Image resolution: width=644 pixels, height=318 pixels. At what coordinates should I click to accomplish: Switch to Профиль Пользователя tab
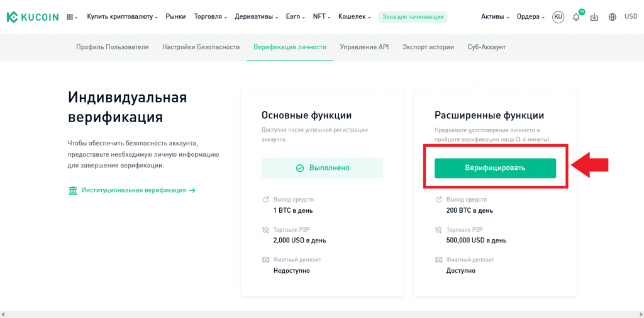pyautogui.click(x=112, y=47)
